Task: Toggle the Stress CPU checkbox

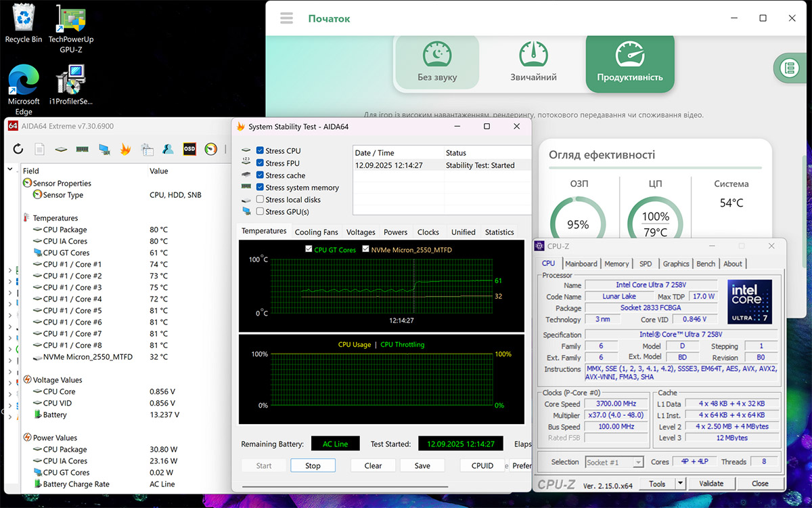Action: coord(260,151)
